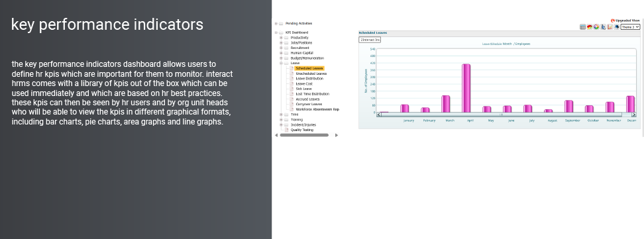Screen dimensions: 644x239
Task: Click the tree panel's left scroll arrow
Action: 276,135
